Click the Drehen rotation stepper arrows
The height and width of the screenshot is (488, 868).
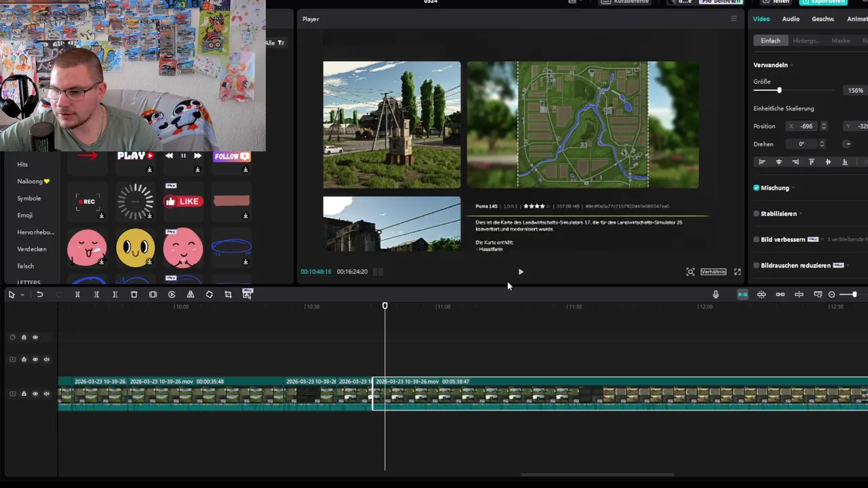[x=822, y=144]
